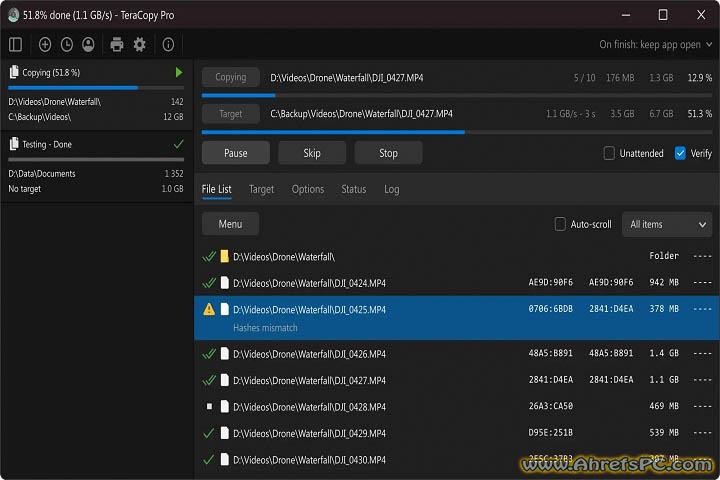Enable the Unattended checkbox

(x=609, y=153)
